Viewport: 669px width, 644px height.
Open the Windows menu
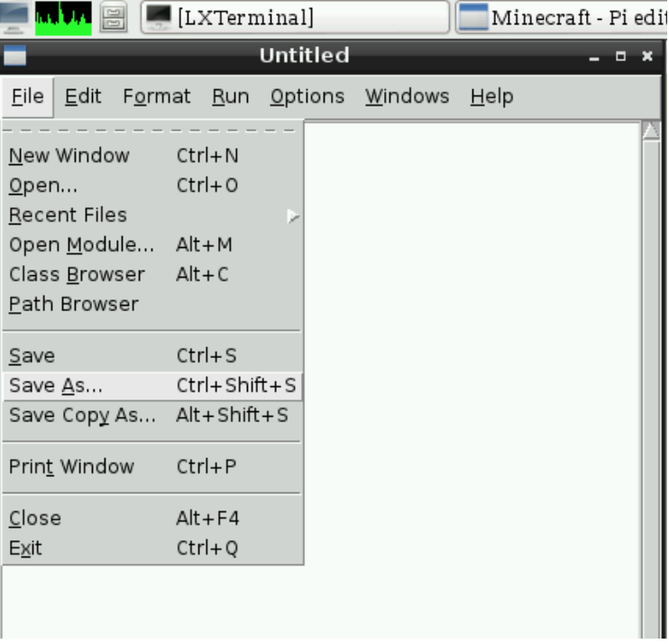point(408,97)
